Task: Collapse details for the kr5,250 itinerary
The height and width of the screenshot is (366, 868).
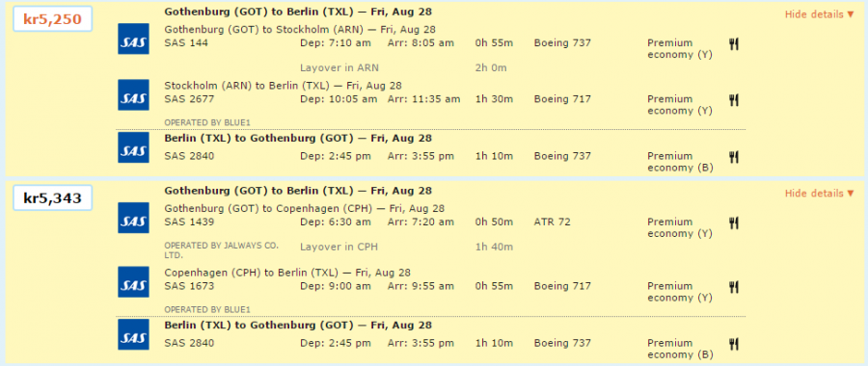Action: pos(819,14)
